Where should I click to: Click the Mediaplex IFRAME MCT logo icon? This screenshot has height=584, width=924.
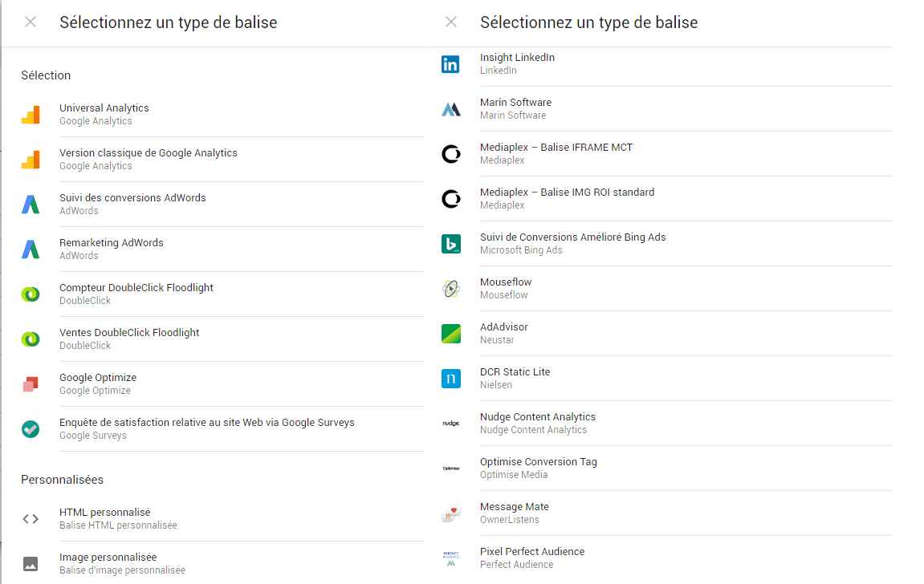coord(451,154)
